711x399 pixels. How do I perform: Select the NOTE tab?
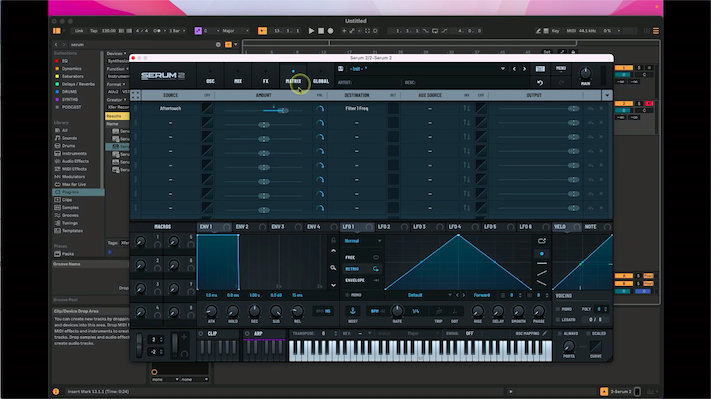pyautogui.click(x=590, y=226)
